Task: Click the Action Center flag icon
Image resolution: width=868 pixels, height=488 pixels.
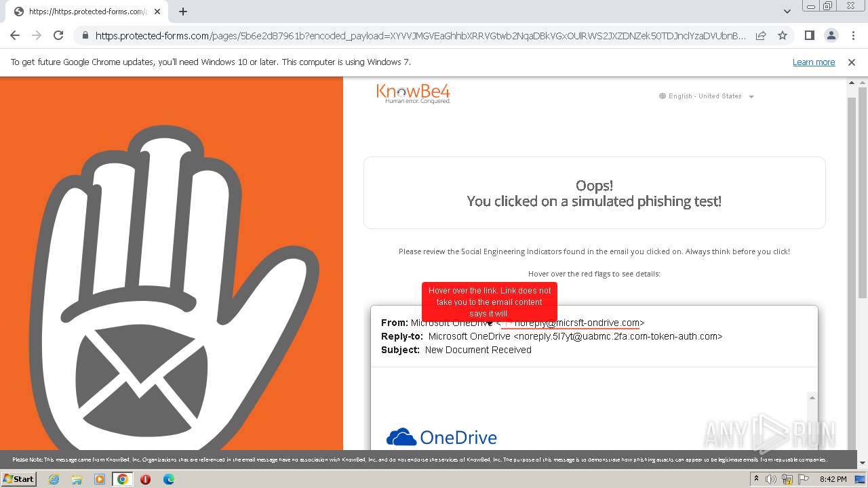Action: (803, 479)
